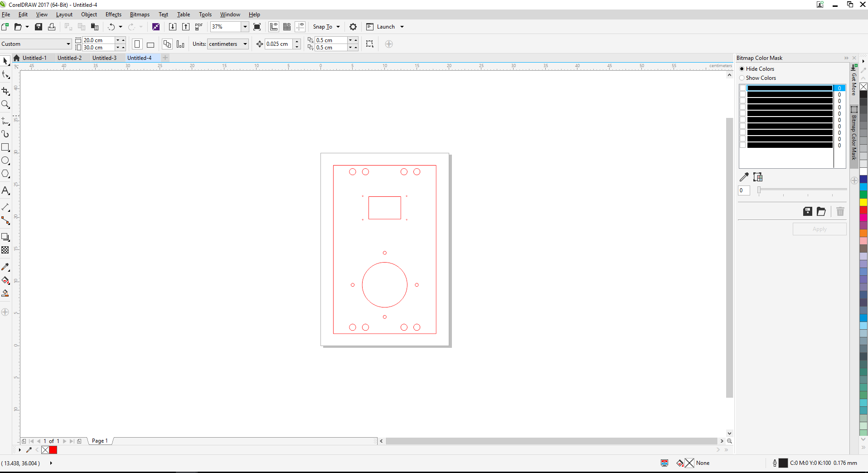Click the tolerance slider handle
868x473 pixels.
click(759, 190)
